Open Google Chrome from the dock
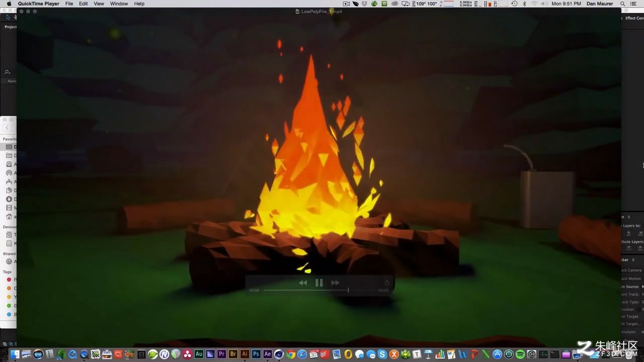Screen dimensions: 644x362 pyautogui.click(x=290, y=354)
